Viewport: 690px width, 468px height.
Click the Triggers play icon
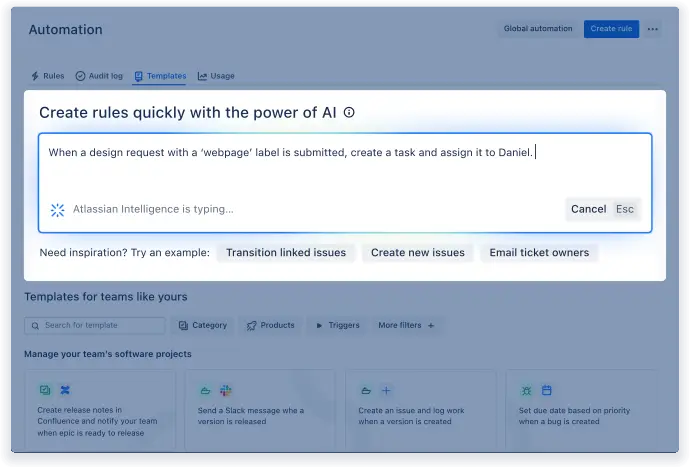pyautogui.click(x=319, y=326)
